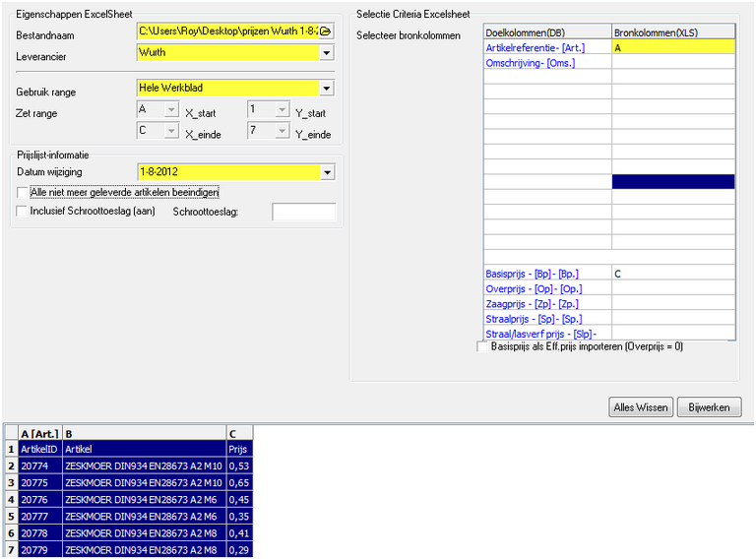The width and height of the screenshot is (756, 559).
Task: Click the 'Artikel' header cell in row 1
Action: [x=144, y=449]
